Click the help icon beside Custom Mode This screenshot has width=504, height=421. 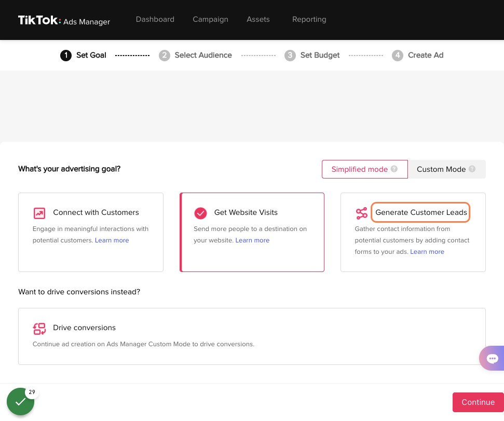pyautogui.click(x=472, y=169)
